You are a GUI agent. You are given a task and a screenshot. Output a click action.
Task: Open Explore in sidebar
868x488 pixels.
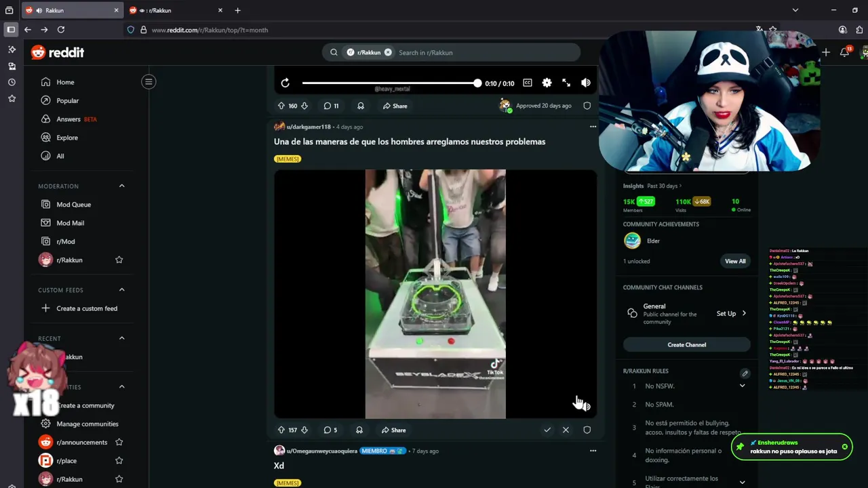coord(67,138)
